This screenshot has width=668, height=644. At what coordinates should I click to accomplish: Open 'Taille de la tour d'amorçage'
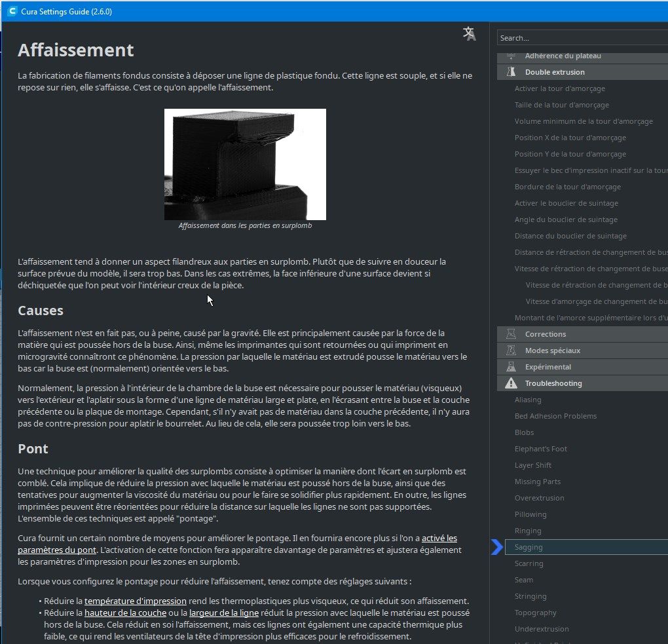pos(562,105)
